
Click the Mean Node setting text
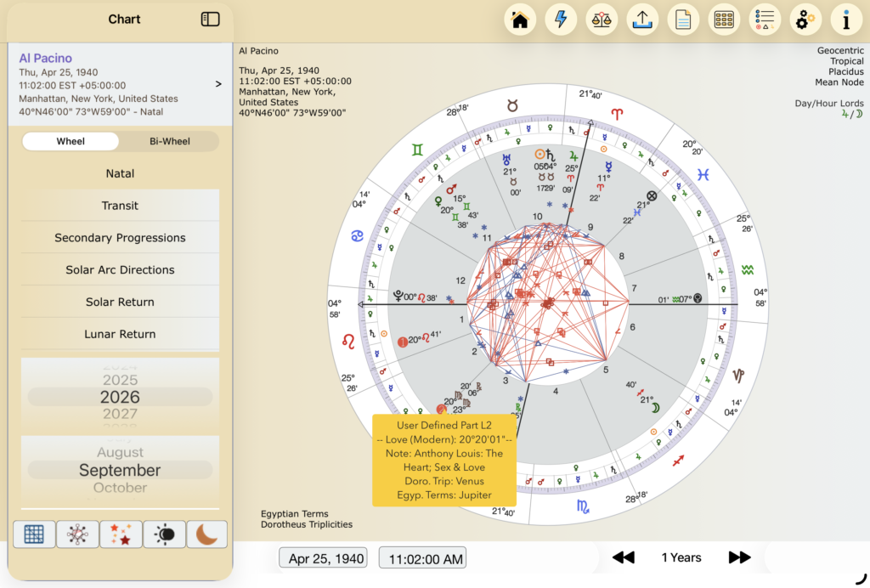839,82
